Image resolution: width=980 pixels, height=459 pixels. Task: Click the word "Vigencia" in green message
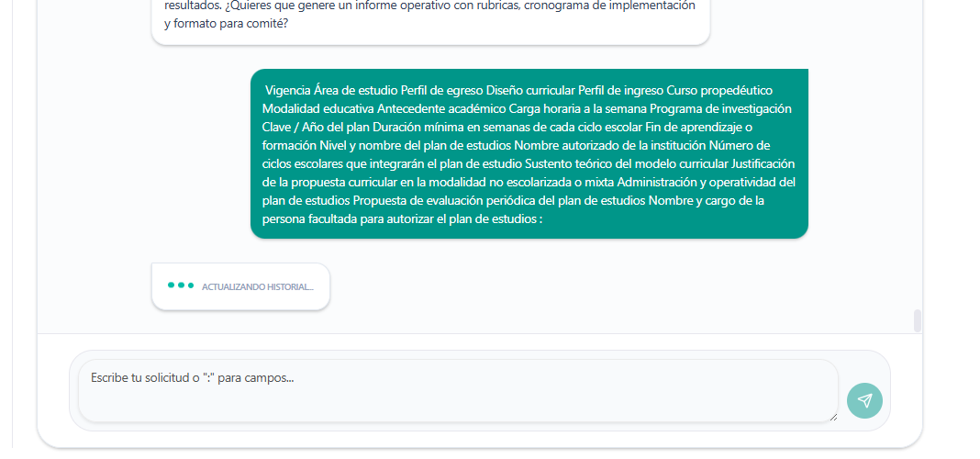point(287,90)
